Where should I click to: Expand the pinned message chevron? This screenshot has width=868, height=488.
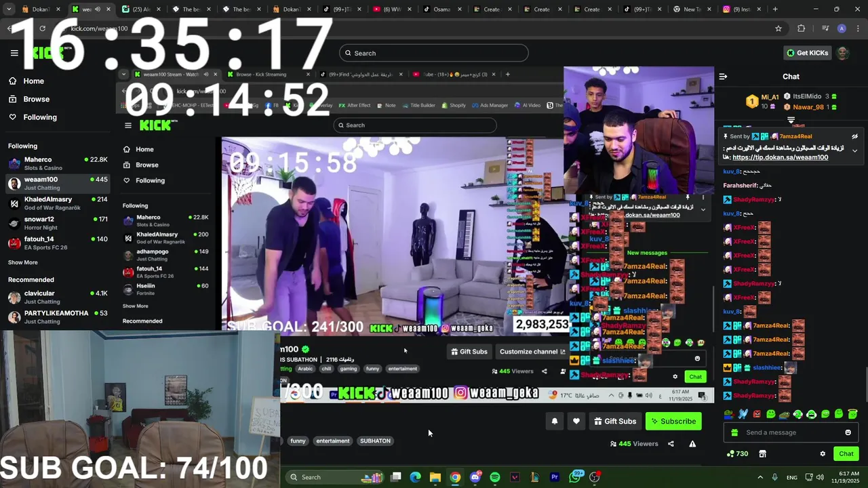coord(854,150)
